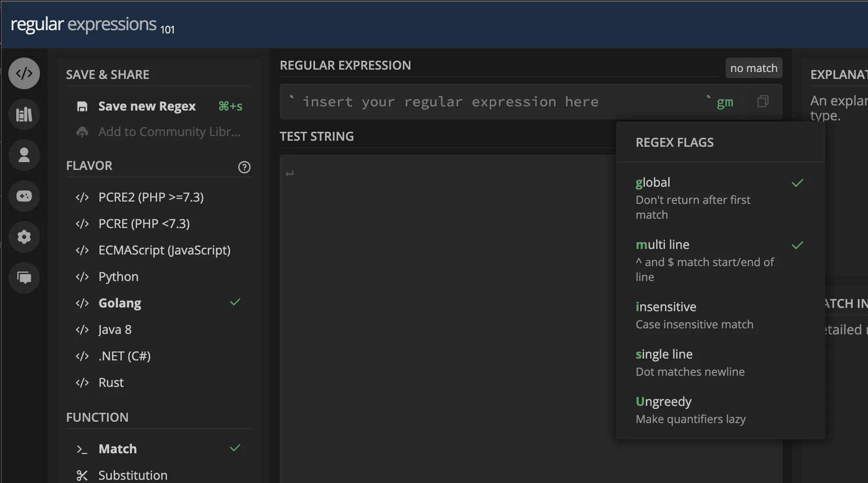Select PCRE (PHP <7.3) flavor
Screen dimensions: 868x483
159,224
